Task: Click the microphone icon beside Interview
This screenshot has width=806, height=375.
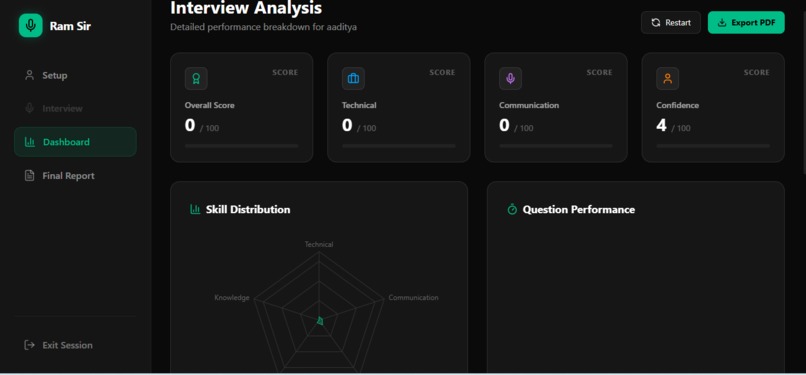Action: point(30,108)
